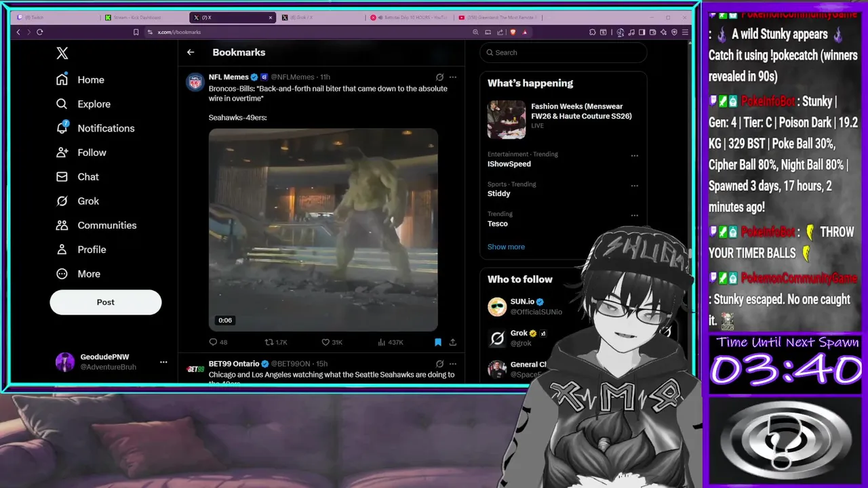Image resolution: width=868 pixels, height=488 pixels.
Task: Share the NFL Memes post
Action: (x=453, y=342)
